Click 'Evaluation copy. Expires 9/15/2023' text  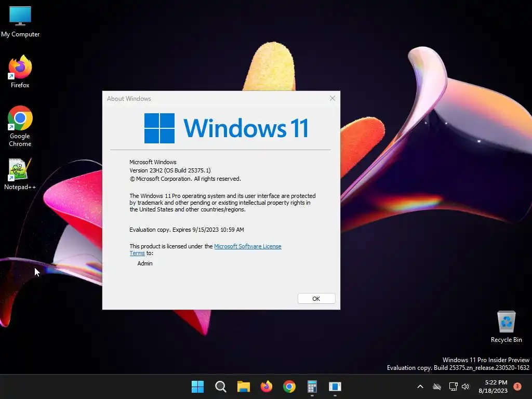tap(187, 230)
